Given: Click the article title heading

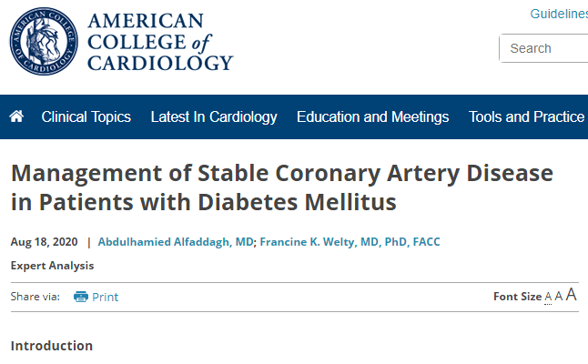Looking at the screenshot, I should (x=282, y=187).
